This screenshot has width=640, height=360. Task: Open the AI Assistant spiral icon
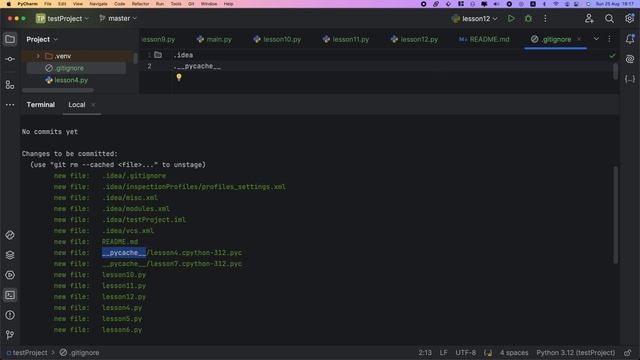pos(630,59)
